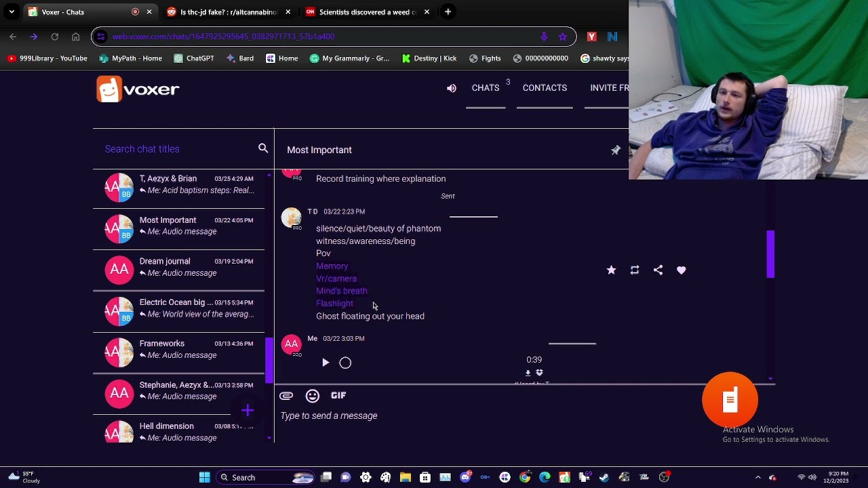Open the T, Aezyx & Brian chat

coord(179,188)
